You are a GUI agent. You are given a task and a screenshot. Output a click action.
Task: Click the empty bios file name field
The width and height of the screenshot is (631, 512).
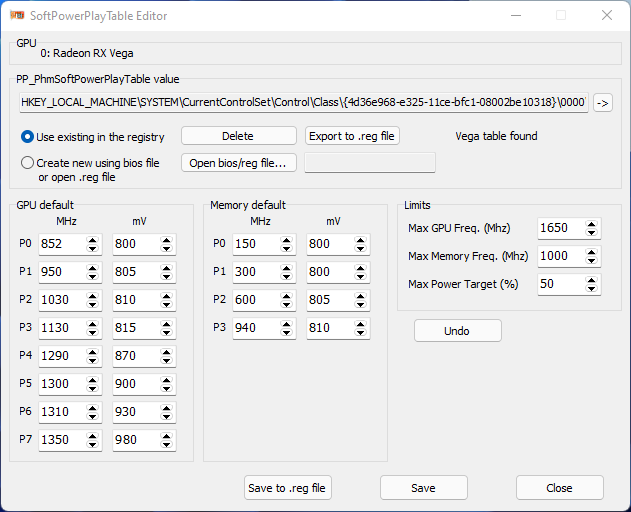point(370,163)
